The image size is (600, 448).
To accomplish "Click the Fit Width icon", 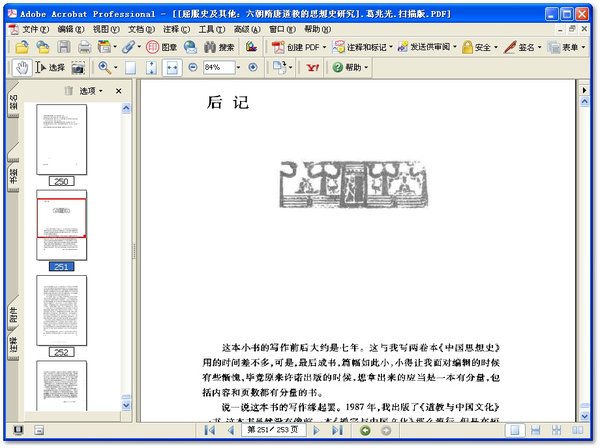I will click(171, 67).
